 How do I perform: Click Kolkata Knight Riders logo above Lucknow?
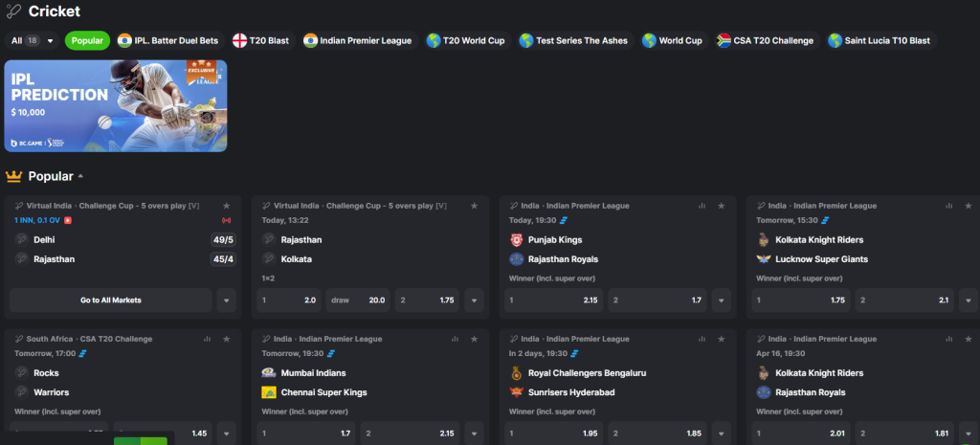[x=763, y=239]
